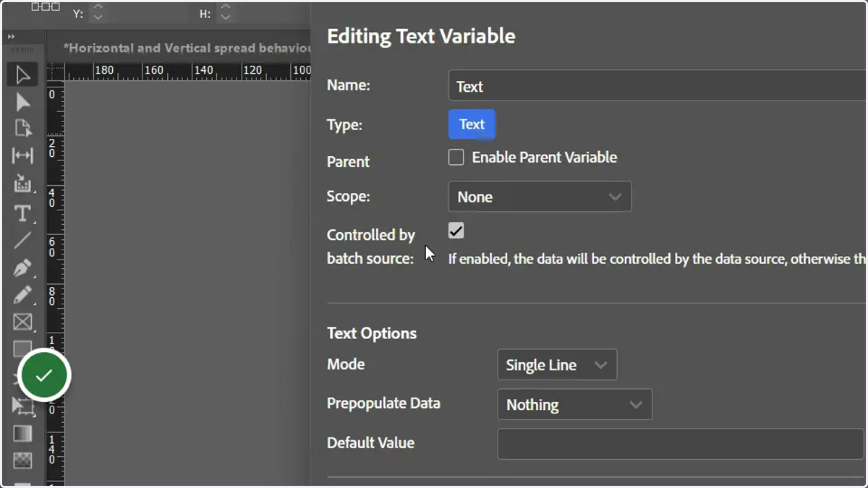Expand the tools panel double-arrow
The height and width of the screenshot is (488, 868).
tap(11, 36)
